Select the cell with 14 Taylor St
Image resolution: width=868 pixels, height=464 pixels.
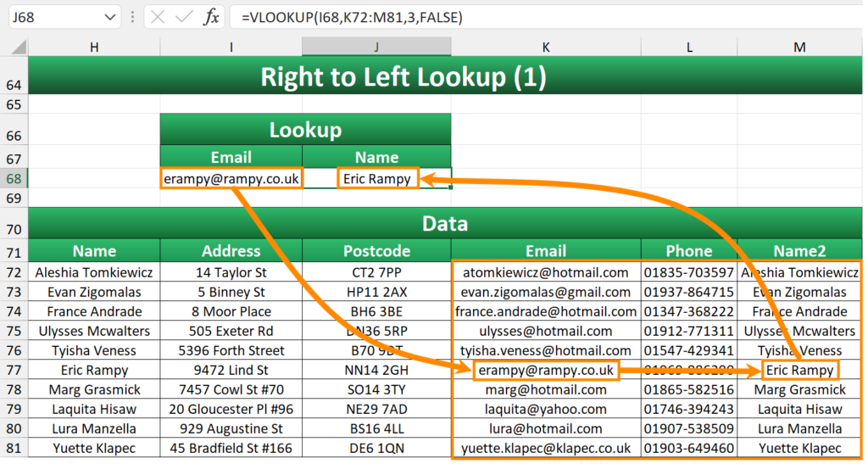click(x=231, y=272)
